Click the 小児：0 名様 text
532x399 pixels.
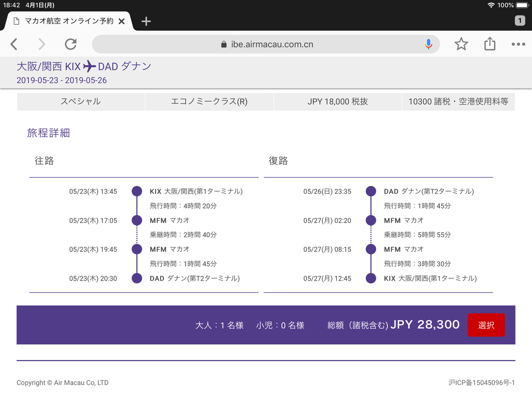pyautogui.click(x=280, y=325)
